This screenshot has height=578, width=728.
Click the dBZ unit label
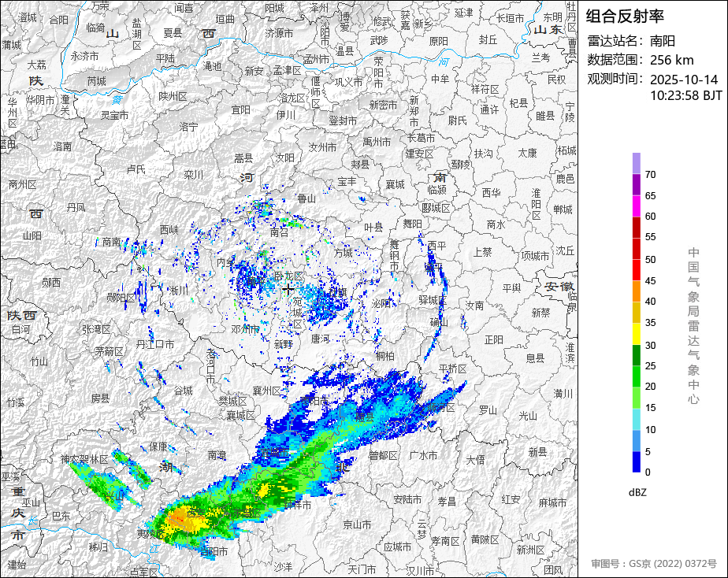(637, 492)
